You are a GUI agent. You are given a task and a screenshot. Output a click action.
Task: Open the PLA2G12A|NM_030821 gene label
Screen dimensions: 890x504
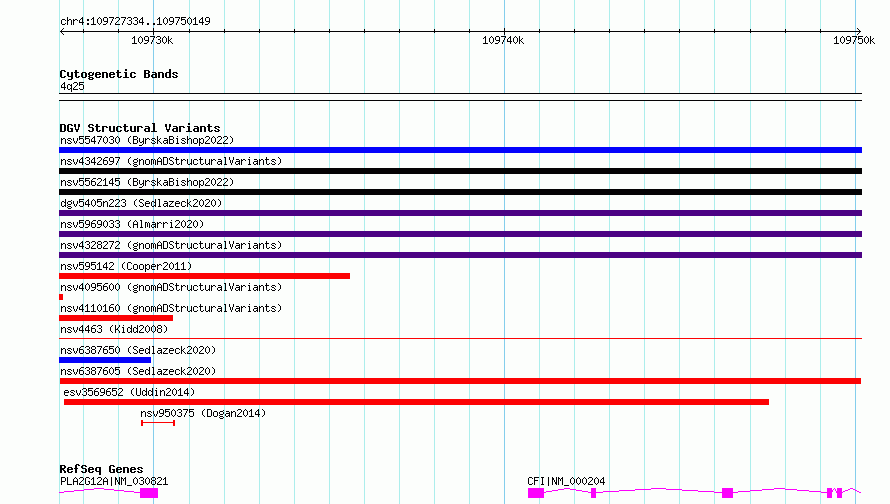click(x=114, y=481)
